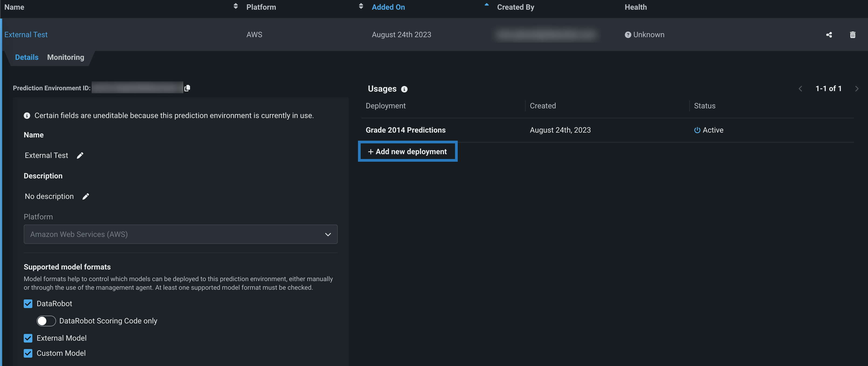
Task: Open the Platform dropdown
Action: coord(181,234)
